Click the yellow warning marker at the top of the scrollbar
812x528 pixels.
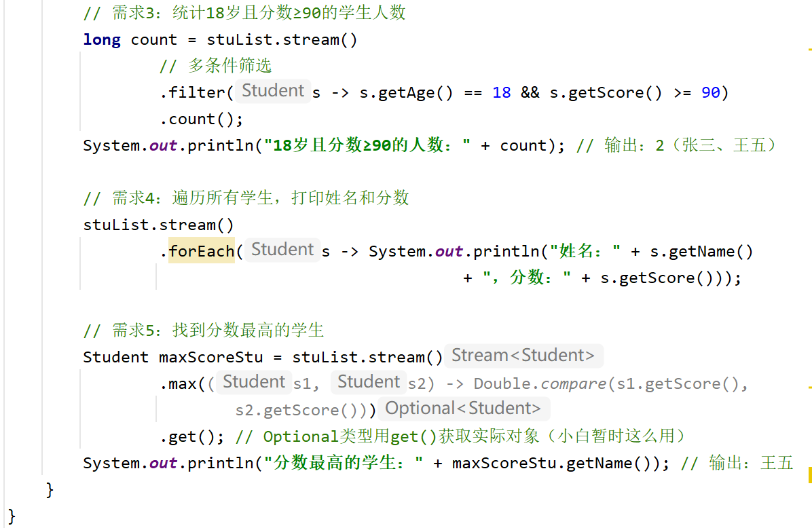(809, 50)
